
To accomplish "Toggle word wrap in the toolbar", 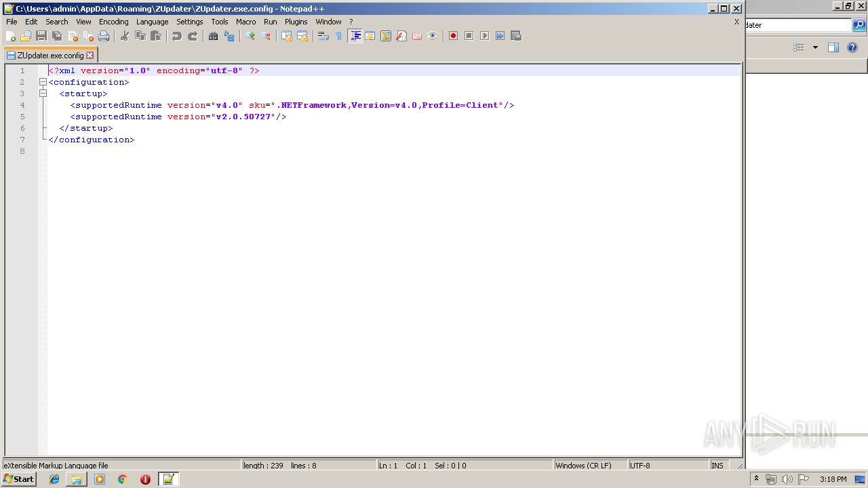I will point(323,36).
